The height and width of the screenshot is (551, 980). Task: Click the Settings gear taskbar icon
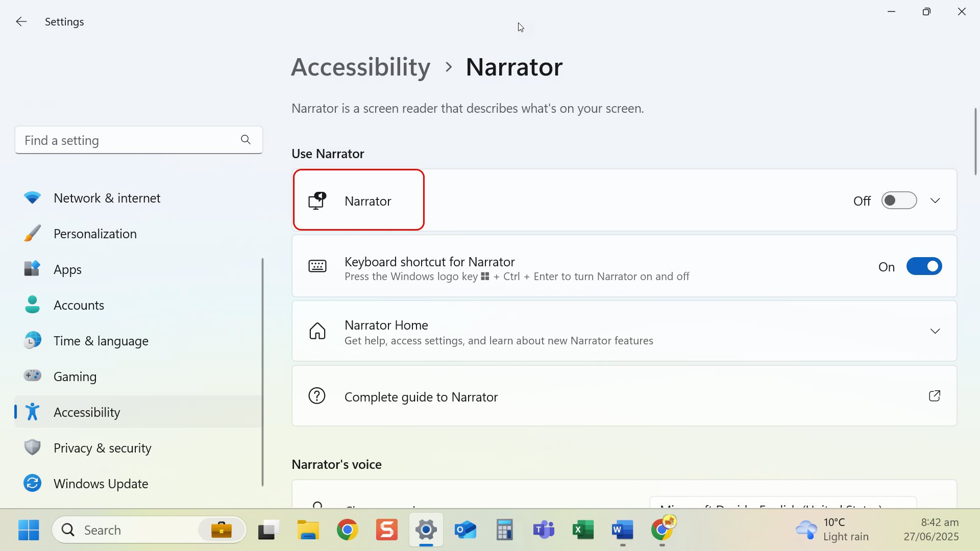(x=426, y=530)
